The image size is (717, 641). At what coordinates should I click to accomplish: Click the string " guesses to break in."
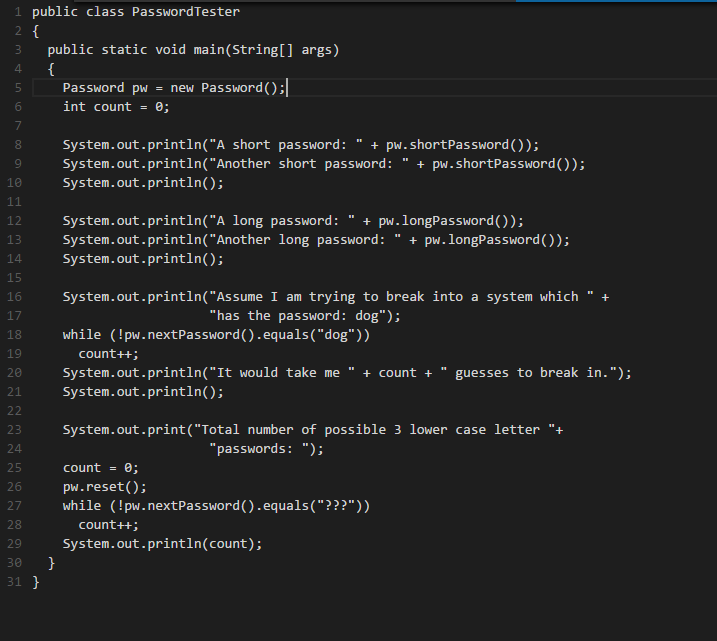click(529, 373)
